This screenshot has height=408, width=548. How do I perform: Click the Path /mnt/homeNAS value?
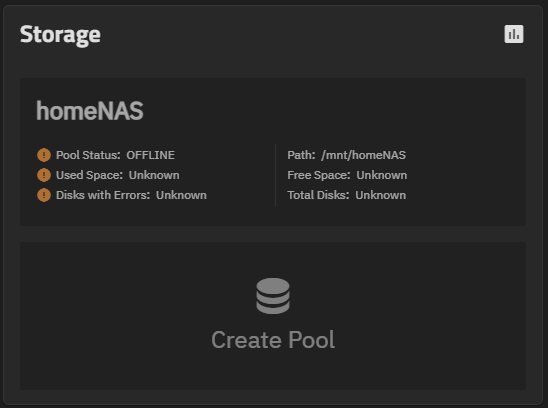pyautogui.click(x=363, y=155)
